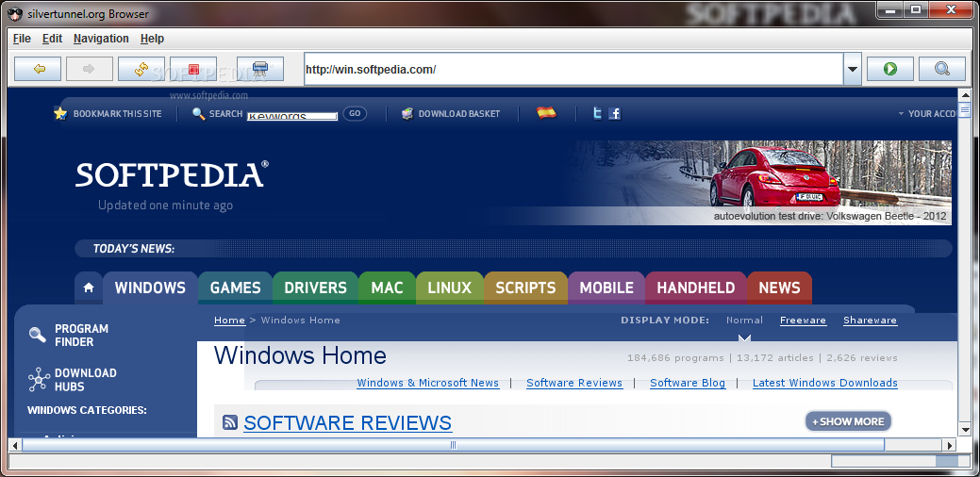Click the Bookmark This Site star icon
The image size is (980, 477).
pyautogui.click(x=60, y=113)
